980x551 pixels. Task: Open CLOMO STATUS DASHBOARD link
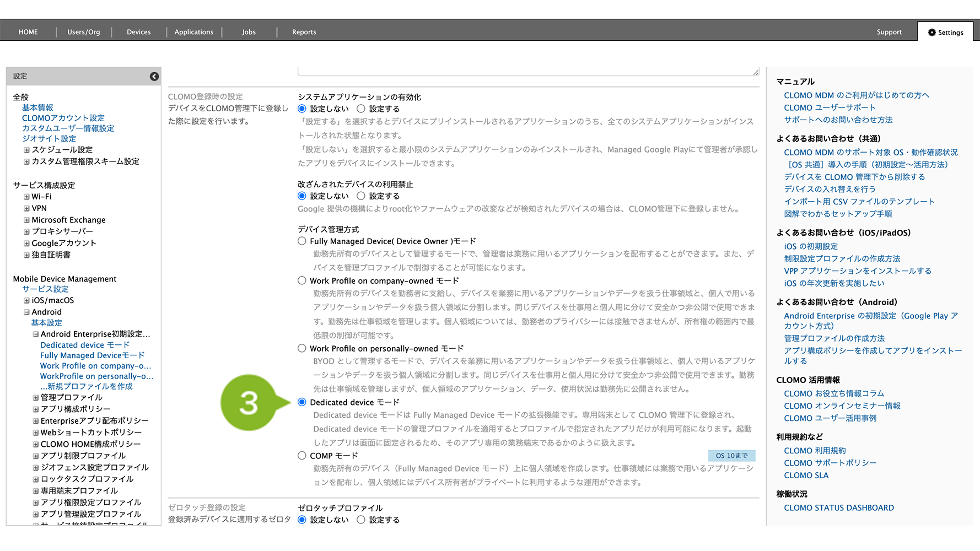[x=838, y=508]
